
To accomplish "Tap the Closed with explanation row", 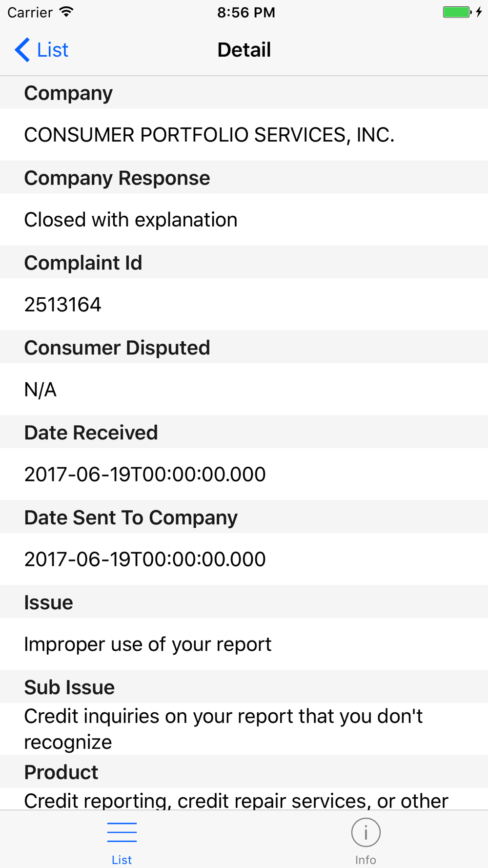I will pos(244,220).
